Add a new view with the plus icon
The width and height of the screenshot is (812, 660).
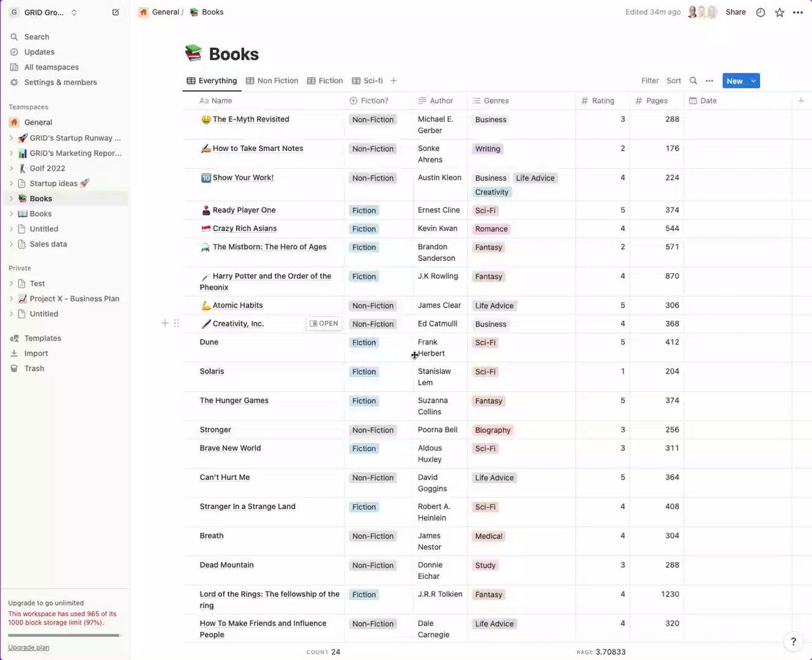(x=393, y=81)
